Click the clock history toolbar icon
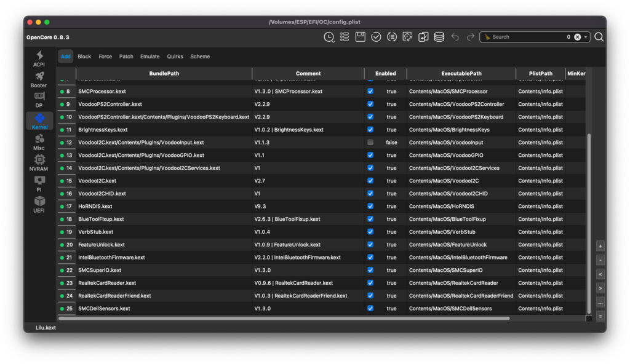This screenshot has height=364, width=630. pyautogui.click(x=329, y=37)
